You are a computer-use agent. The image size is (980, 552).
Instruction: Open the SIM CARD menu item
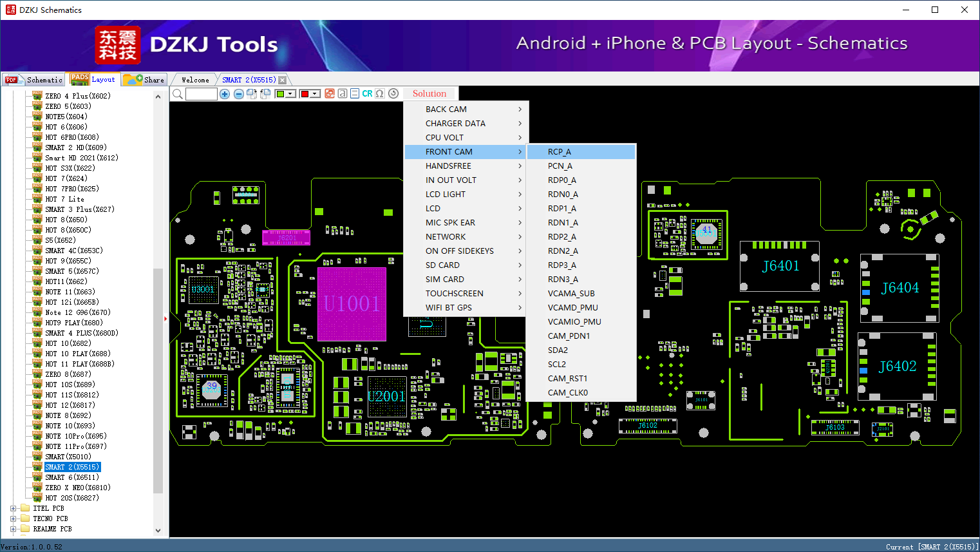(467, 280)
